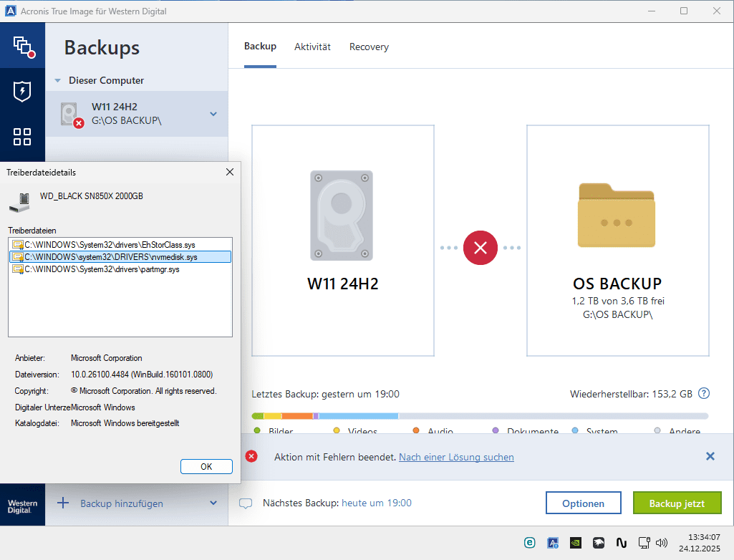Open Backup hinzufügen dropdown arrow

213,503
